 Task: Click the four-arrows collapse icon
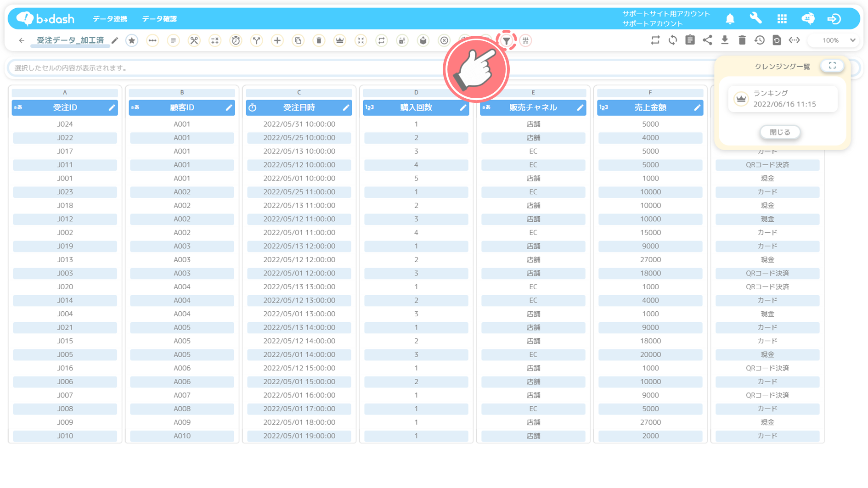pos(361,40)
